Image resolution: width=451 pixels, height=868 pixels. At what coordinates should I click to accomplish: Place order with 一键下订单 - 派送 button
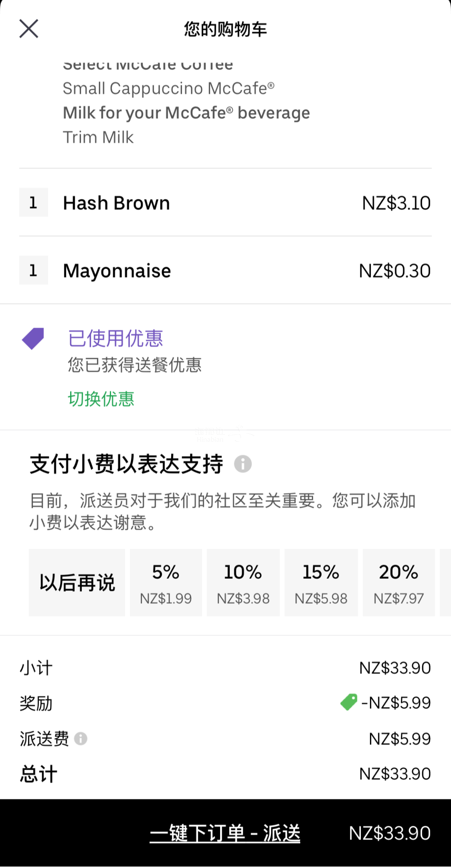(x=225, y=833)
